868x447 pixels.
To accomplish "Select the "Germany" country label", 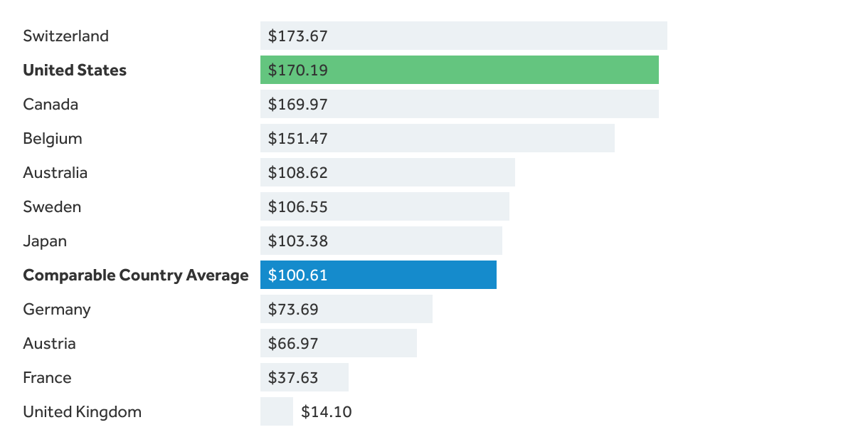I will pos(57,309).
